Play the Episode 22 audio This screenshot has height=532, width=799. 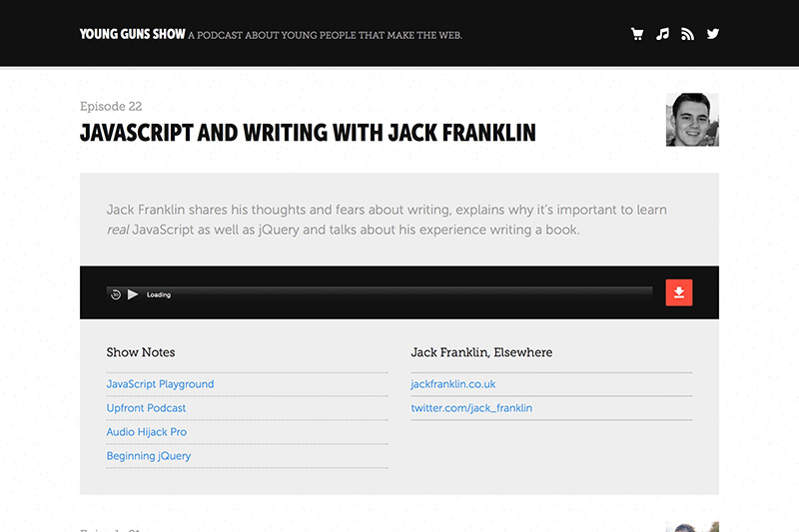pyautogui.click(x=133, y=294)
